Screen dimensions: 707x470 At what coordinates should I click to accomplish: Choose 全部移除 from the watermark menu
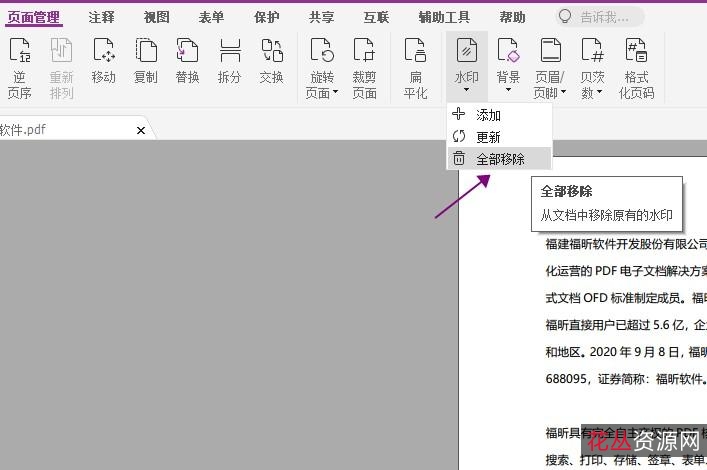coord(499,158)
